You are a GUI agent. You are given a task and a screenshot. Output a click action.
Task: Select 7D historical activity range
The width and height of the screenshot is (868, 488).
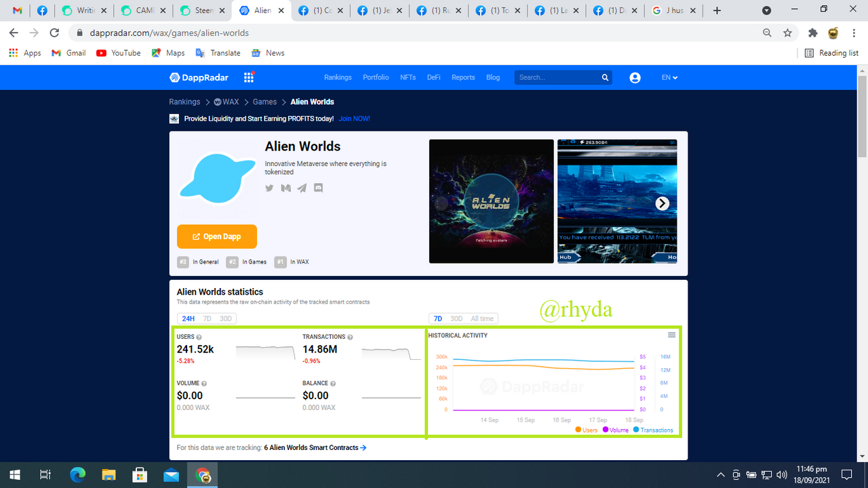(x=438, y=319)
